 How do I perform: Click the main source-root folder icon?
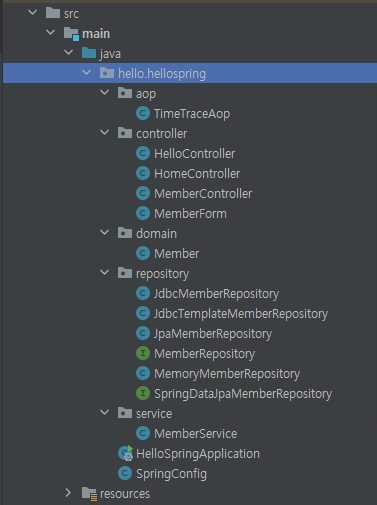pyautogui.click(x=71, y=33)
